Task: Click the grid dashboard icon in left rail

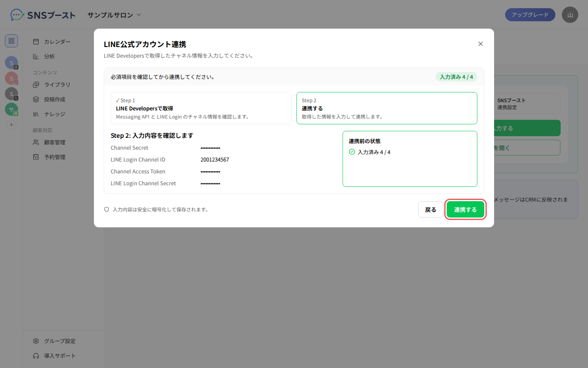Action: [x=11, y=41]
